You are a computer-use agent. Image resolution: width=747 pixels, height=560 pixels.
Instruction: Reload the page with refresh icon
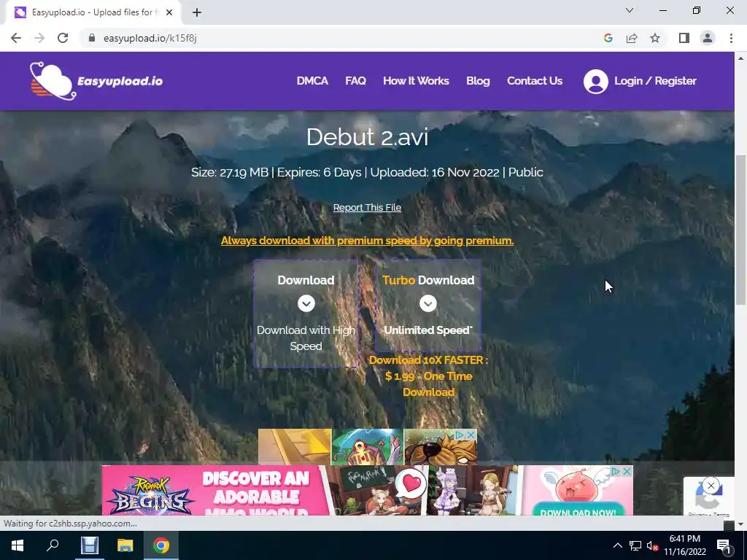click(x=63, y=38)
